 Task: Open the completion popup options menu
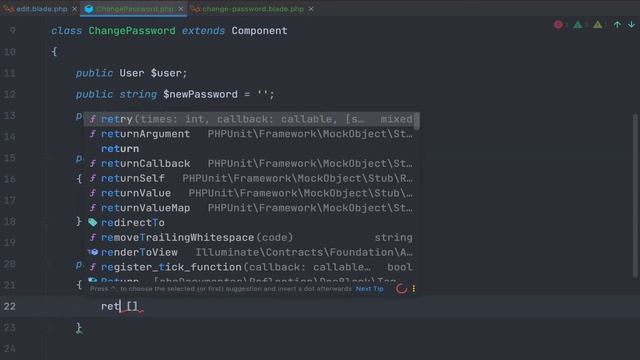coord(413,289)
